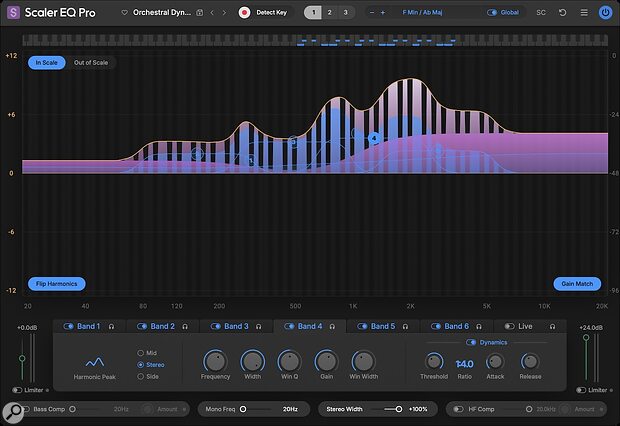Toggle the plugin power button

(605, 13)
